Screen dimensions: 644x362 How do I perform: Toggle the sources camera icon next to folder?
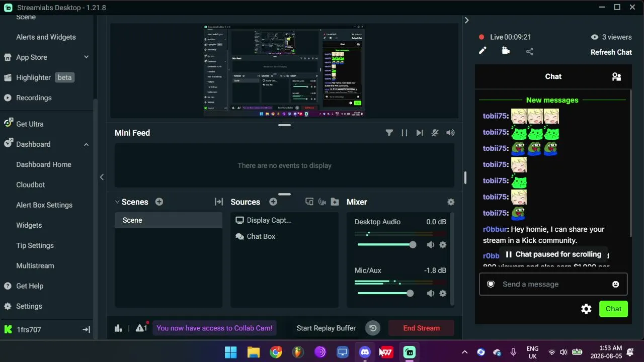[322, 202]
